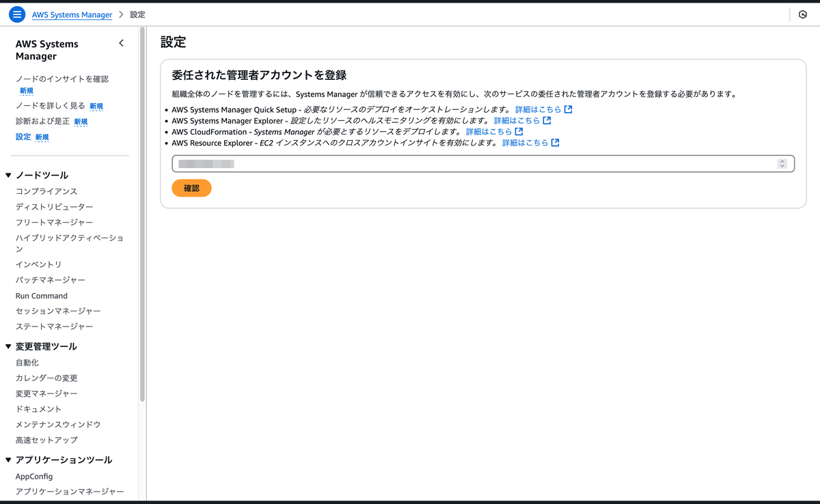The image size is (820, 504).
Task: Open the hamburger navigation menu icon
Action: pyautogui.click(x=17, y=14)
